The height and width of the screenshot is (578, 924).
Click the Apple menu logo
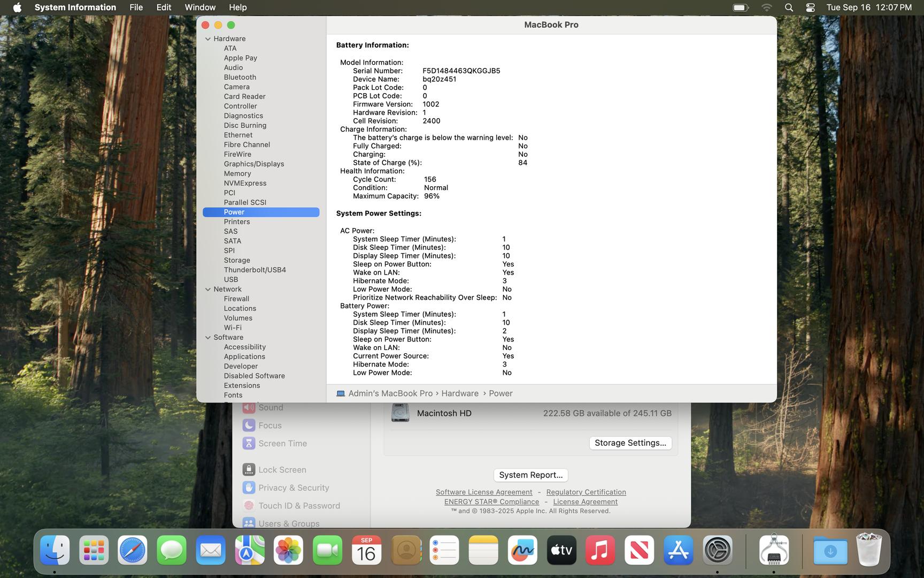[x=17, y=7]
